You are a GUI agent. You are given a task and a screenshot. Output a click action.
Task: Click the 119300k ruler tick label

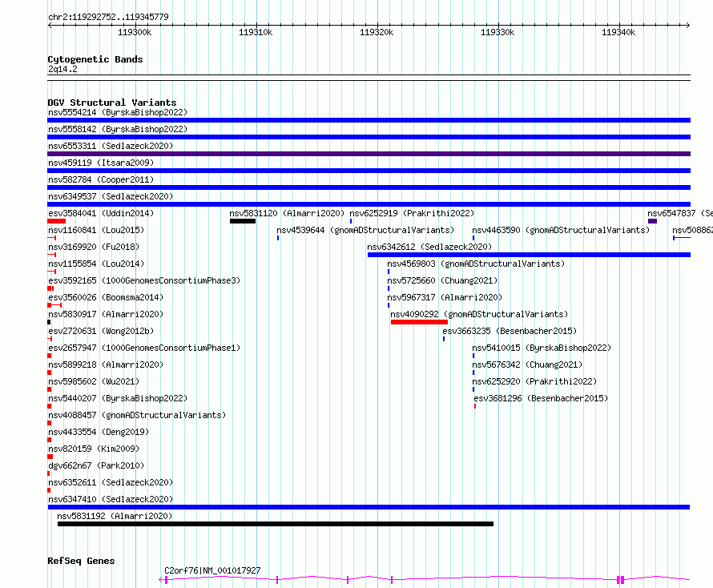[135, 32]
